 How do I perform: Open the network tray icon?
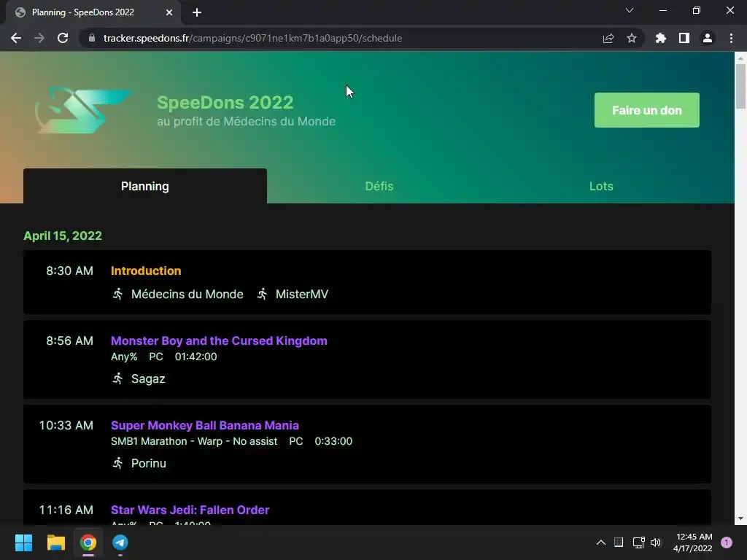click(638, 542)
